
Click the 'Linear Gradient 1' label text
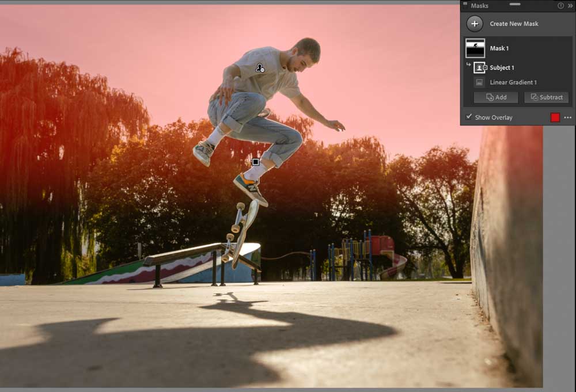click(x=513, y=82)
